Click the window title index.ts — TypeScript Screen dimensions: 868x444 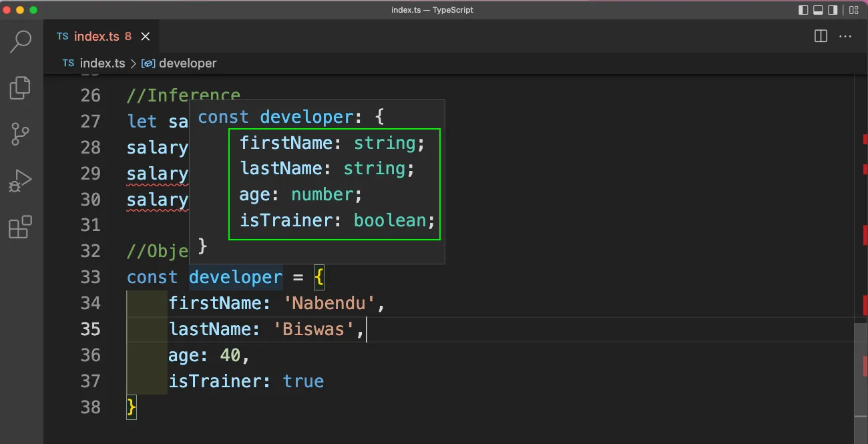coord(433,10)
